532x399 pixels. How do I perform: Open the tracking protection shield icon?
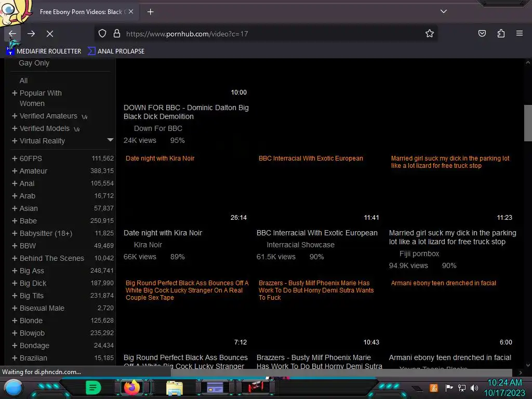[102, 34]
